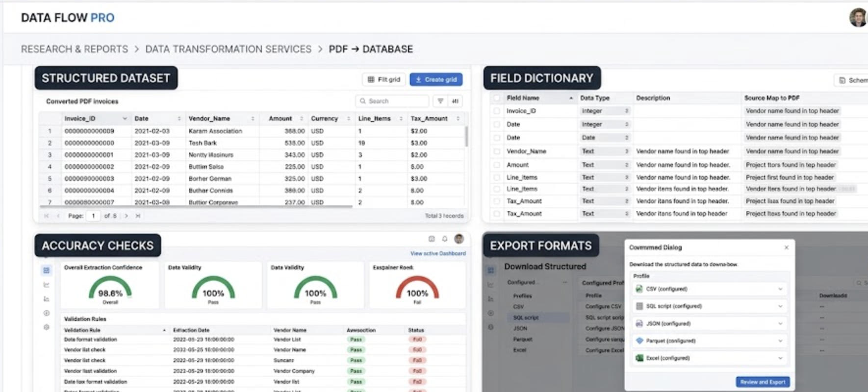Screen dimensions: 868x392
Task: Check the Amount row checkbox in Field Dictionary
Action: (x=497, y=165)
